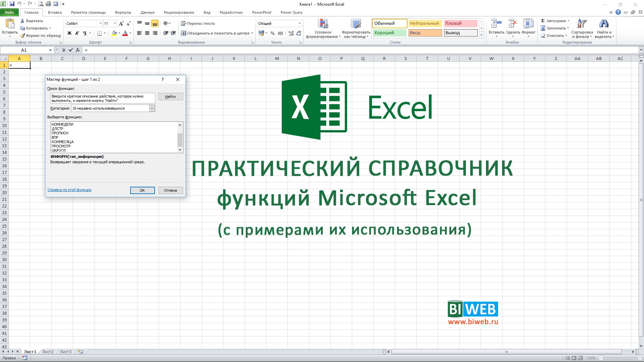The width and height of the screenshot is (644, 362).
Task: Toggle italic (К) formatting
Action: click(77, 33)
